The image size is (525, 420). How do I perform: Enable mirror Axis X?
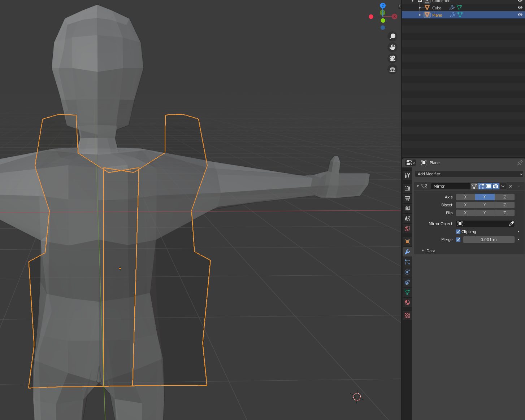coord(465,197)
